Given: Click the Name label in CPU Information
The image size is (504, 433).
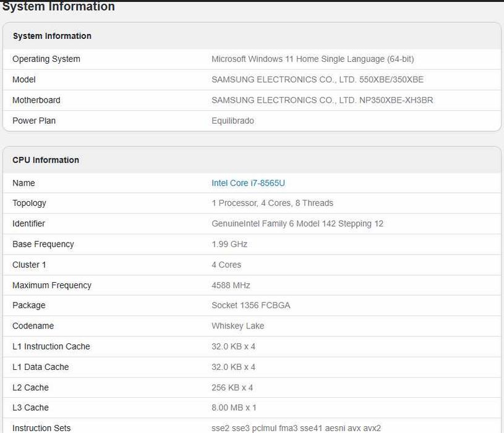Looking at the screenshot, I should pos(23,183).
